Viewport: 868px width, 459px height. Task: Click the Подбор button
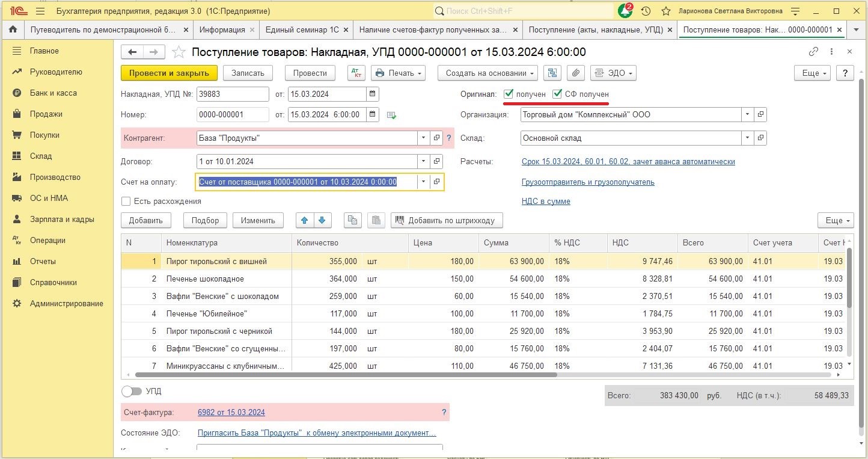coord(206,220)
